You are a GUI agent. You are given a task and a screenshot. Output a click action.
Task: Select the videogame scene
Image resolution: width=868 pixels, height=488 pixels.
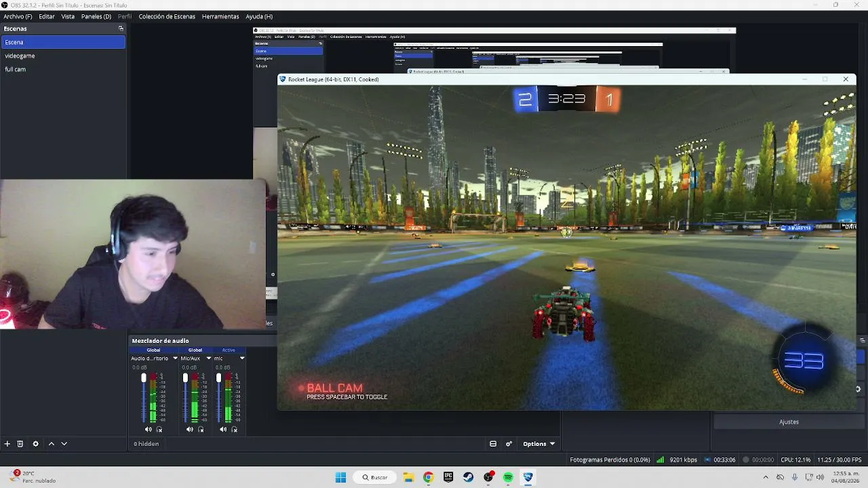pos(63,56)
